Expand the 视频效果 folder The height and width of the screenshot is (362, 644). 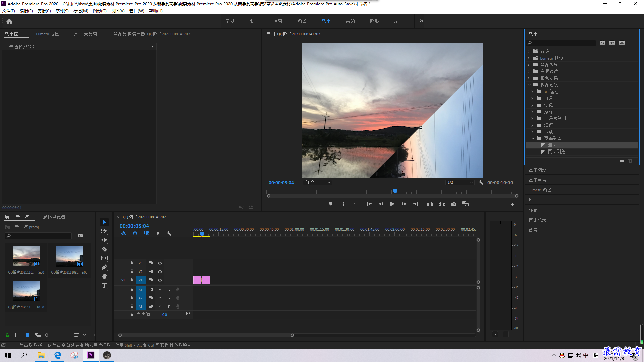[x=529, y=78]
